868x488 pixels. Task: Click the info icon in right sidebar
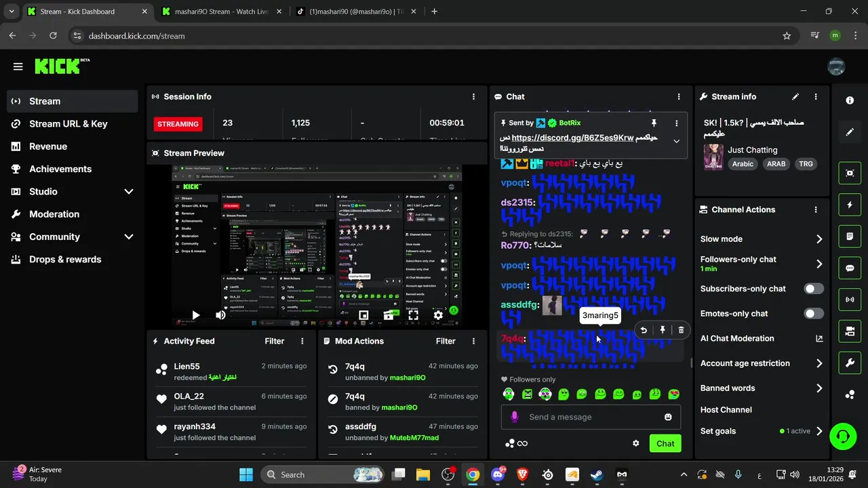pyautogui.click(x=850, y=100)
